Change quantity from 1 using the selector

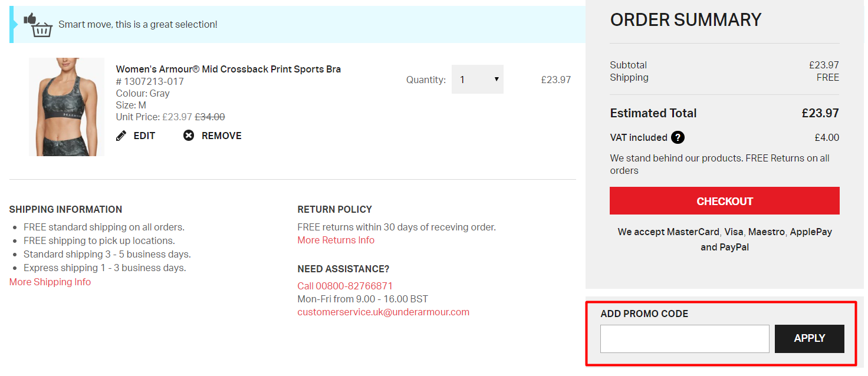click(478, 79)
